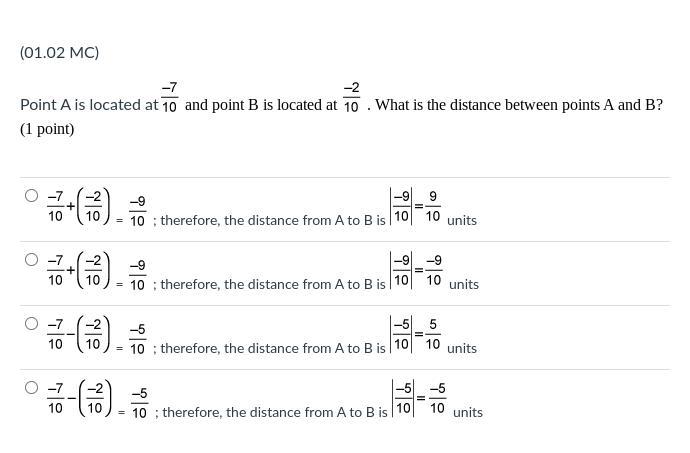Click the (1 point) text
690x453 pixels.
pyautogui.click(x=47, y=129)
